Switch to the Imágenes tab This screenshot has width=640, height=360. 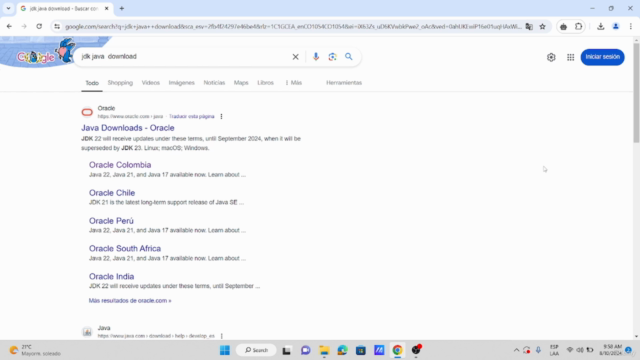click(182, 83)
